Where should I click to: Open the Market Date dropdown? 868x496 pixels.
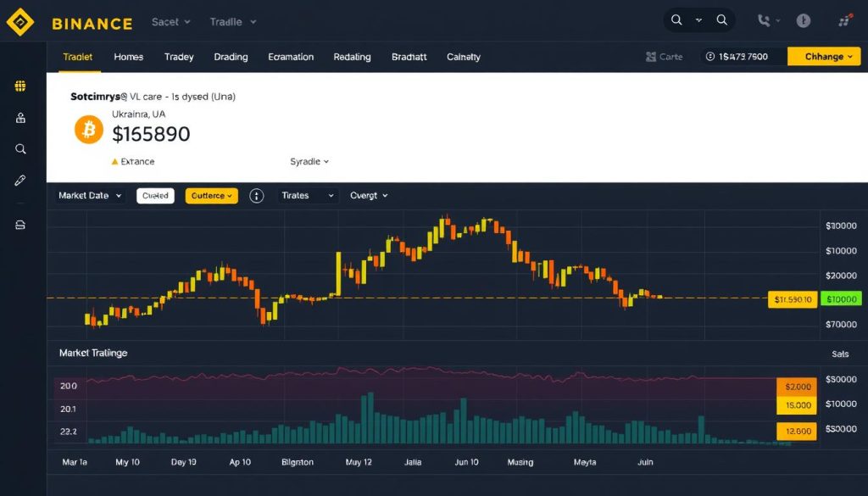coord(90,195)
